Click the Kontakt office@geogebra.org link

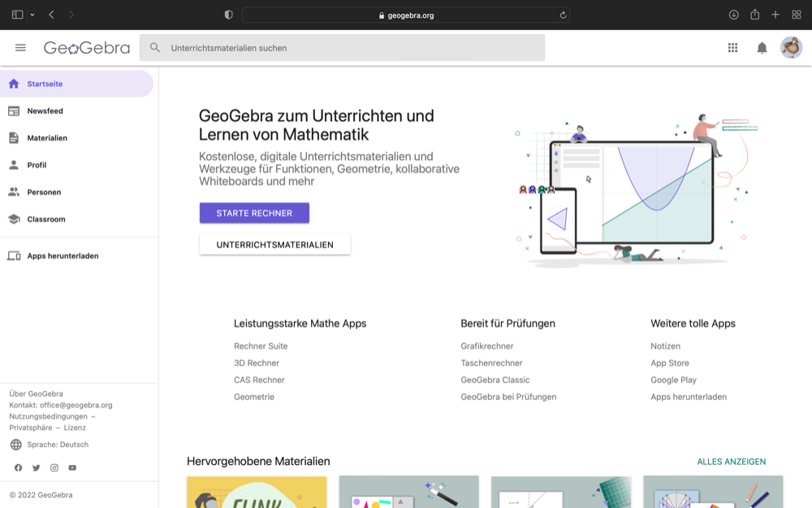click(61, 405)
